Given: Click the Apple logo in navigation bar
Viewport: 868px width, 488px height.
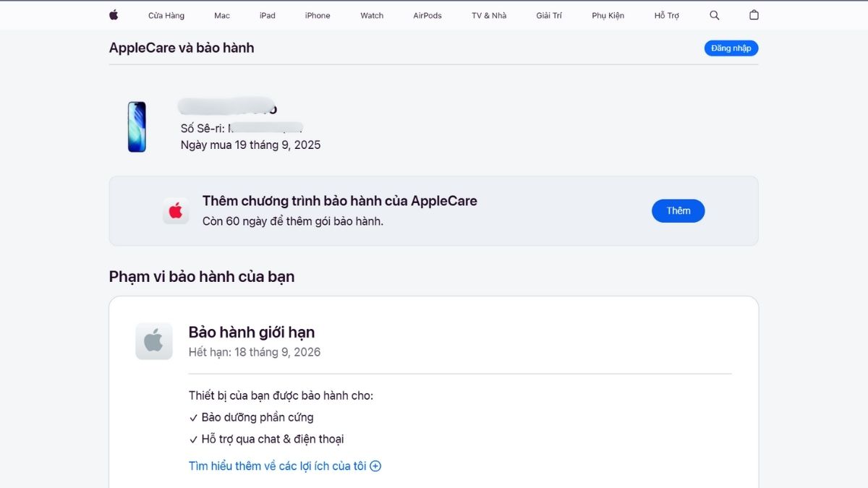Looking at the screenshot, I should 114,14.
